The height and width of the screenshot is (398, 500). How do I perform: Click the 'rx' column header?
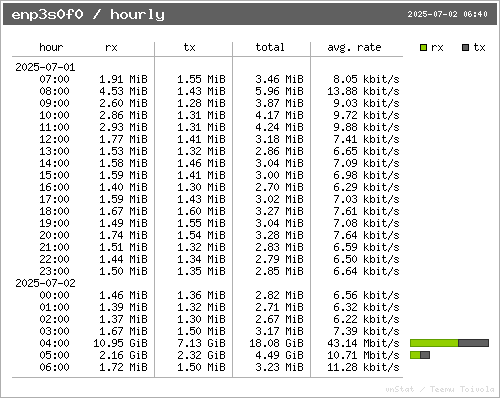(x=111, y=48)
